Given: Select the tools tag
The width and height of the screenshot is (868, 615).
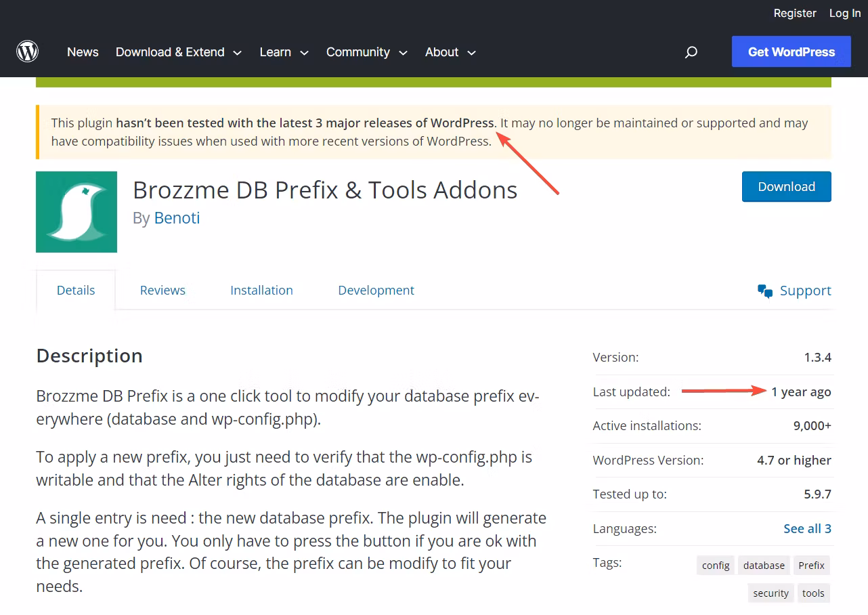Looking at the screenshot, I should [x=813, y=593].
